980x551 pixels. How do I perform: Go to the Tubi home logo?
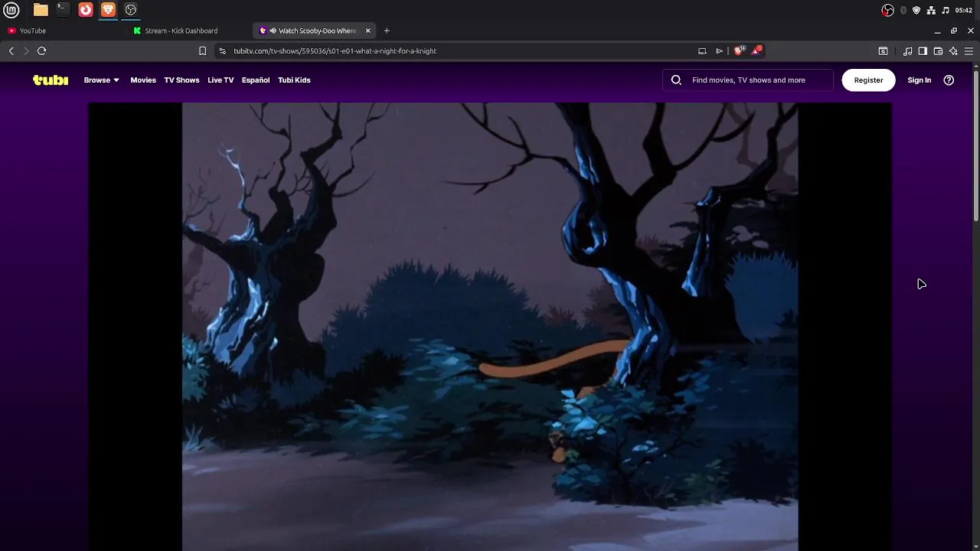(51, 80)
